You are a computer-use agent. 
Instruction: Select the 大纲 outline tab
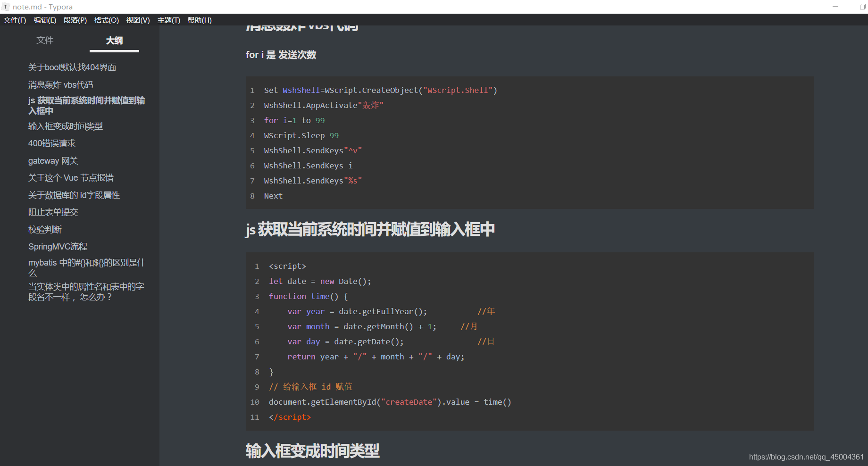114,41
